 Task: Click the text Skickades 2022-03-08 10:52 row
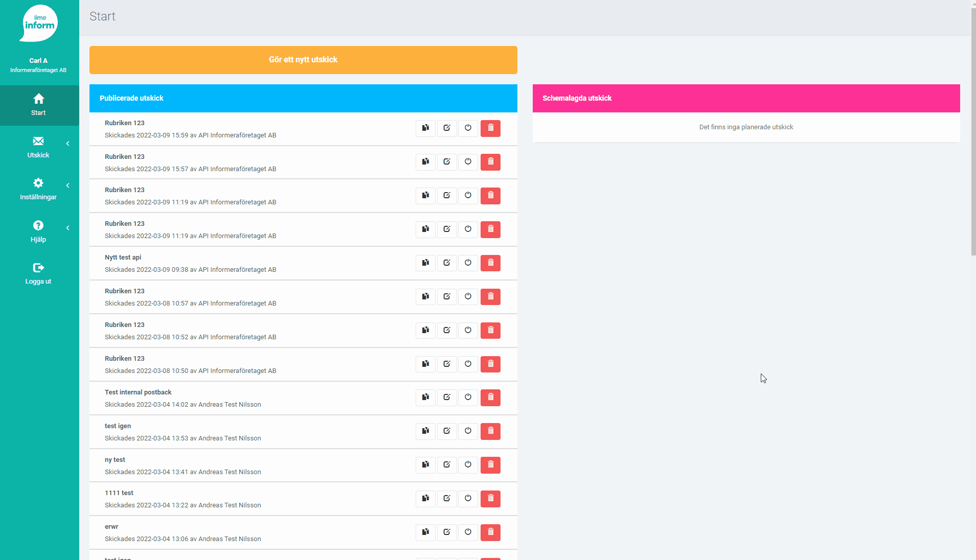point(190,337)
